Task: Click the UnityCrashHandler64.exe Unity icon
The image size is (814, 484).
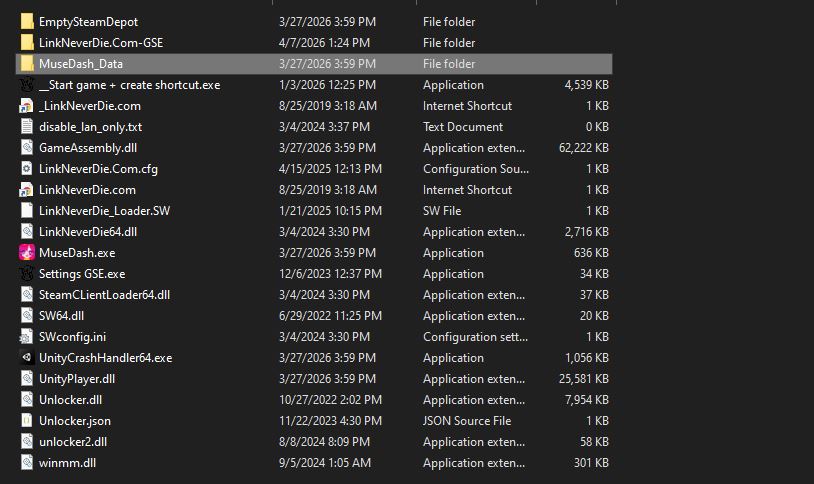Action: [27, 358]
